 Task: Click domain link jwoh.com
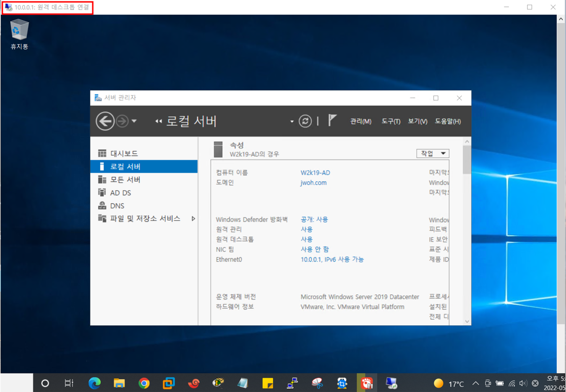click(x=313, y=183)
